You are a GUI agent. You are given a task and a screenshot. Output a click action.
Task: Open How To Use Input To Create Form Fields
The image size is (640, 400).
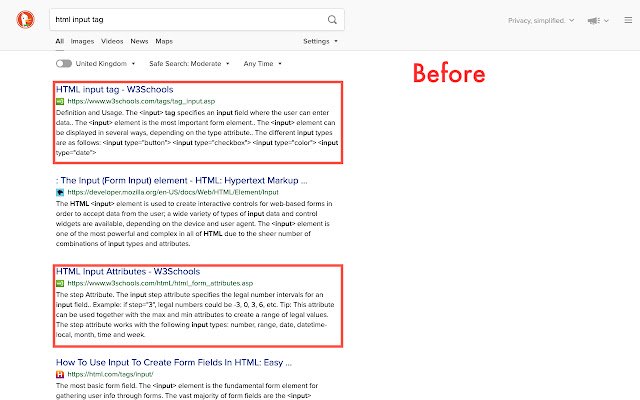pyautogui.click(x=174, y=362)
